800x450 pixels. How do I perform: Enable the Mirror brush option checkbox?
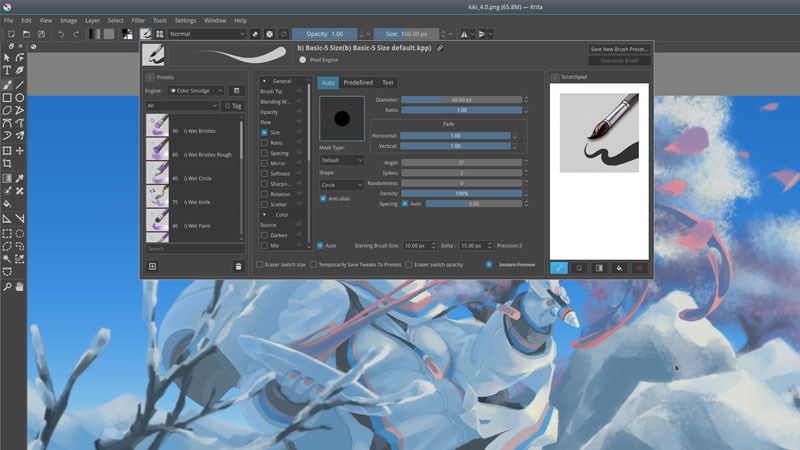point(264,162)
